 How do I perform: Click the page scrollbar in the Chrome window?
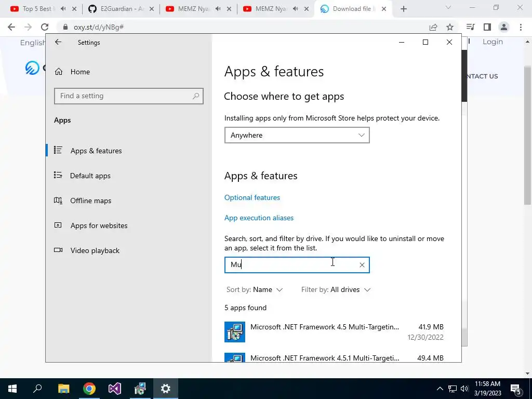point(527,136)
